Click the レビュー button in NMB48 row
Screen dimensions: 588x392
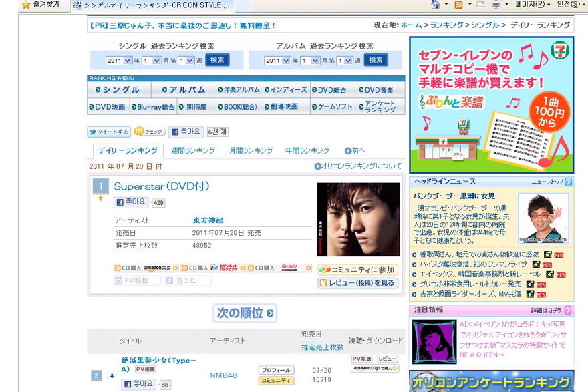click(388, 359)
